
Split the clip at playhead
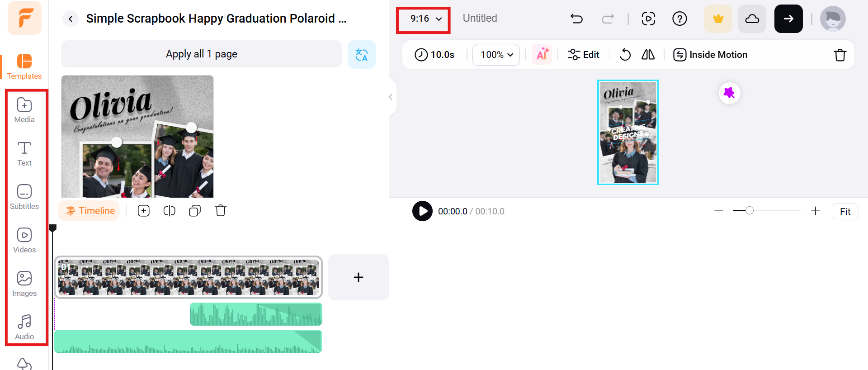tap(169, 211)
